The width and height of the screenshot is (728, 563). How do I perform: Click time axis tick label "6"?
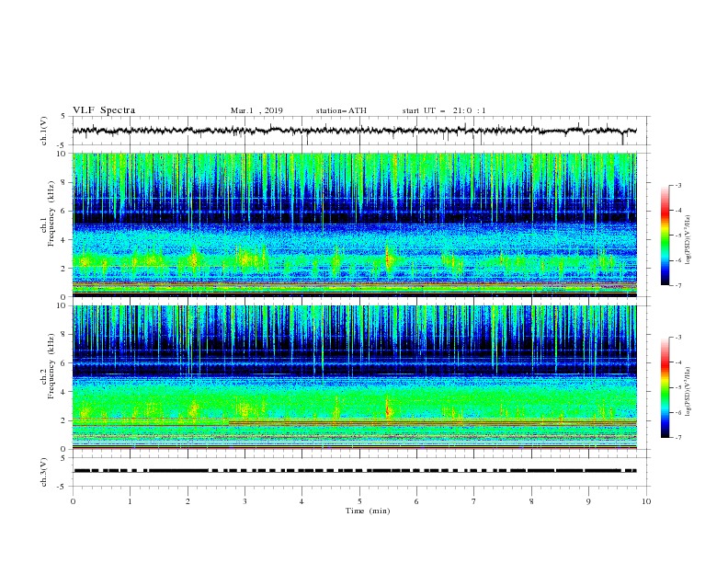416,501
